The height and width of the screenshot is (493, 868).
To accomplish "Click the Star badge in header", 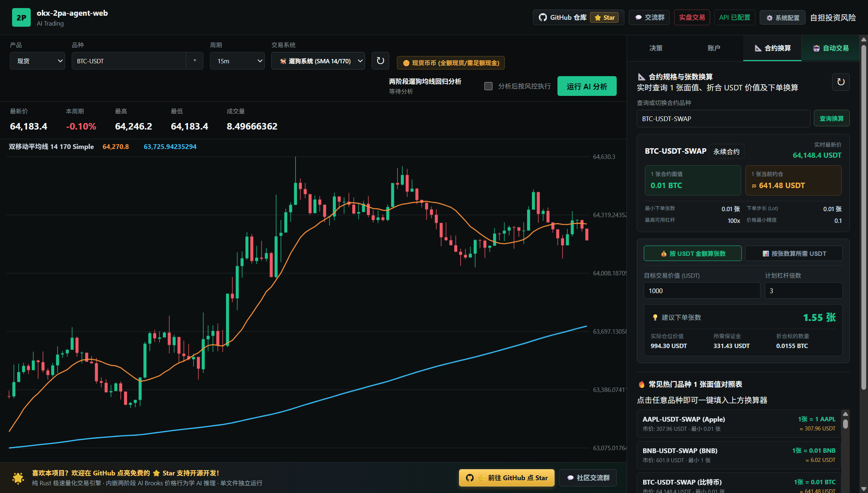I will [x=604, y=18].
